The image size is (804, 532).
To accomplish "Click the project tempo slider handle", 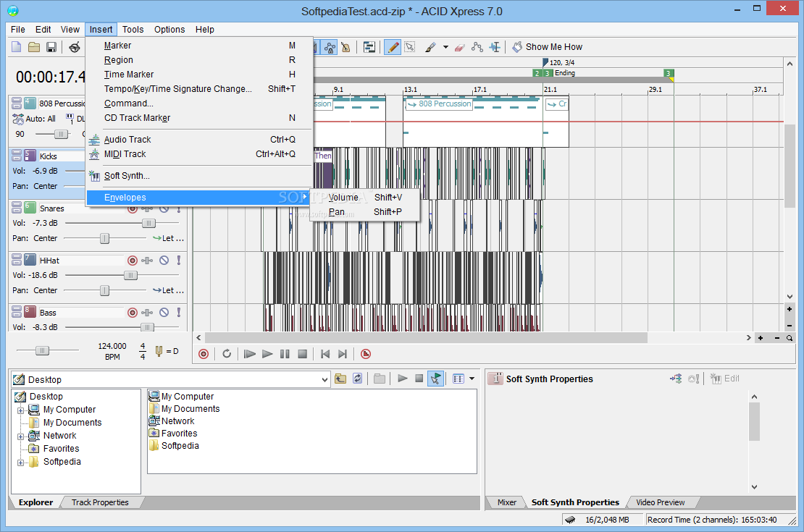I will pyautogui.click(x=42, y=350).
